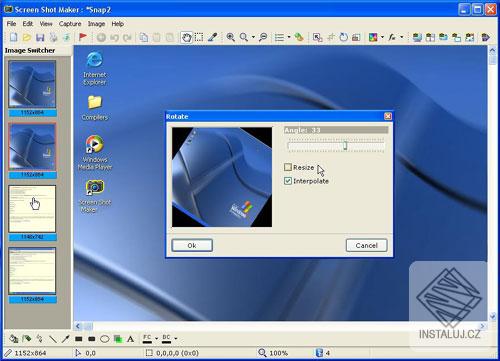Select the diagonal Line drawing tool
This screenshot has width=500, height=361.
53,339
